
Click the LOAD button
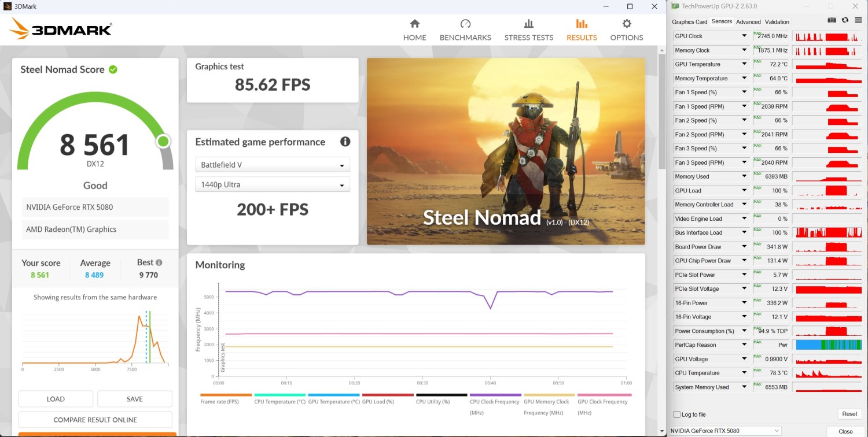[56, 399]
